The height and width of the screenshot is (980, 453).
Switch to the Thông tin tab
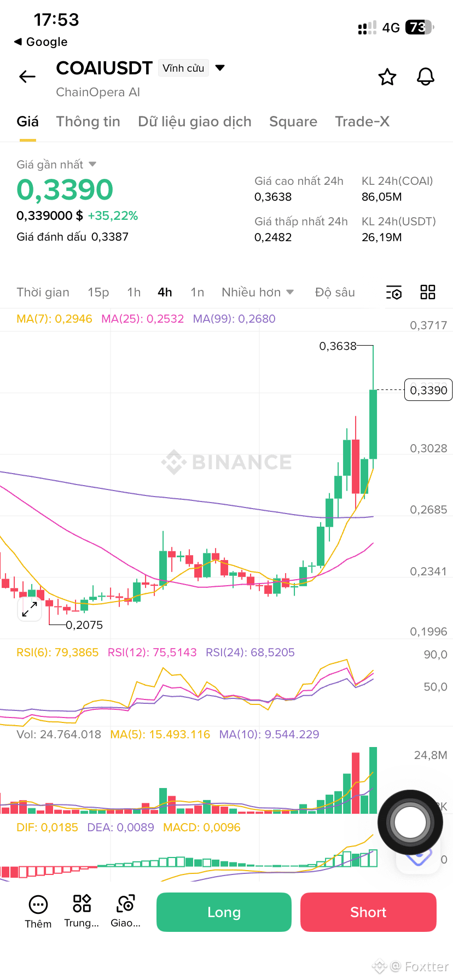(x=88, y=121)
